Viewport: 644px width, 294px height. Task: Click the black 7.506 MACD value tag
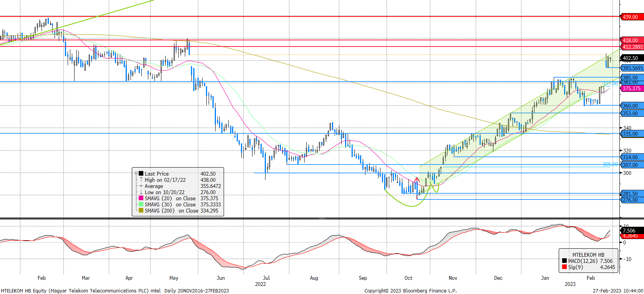tap(630, 231)
